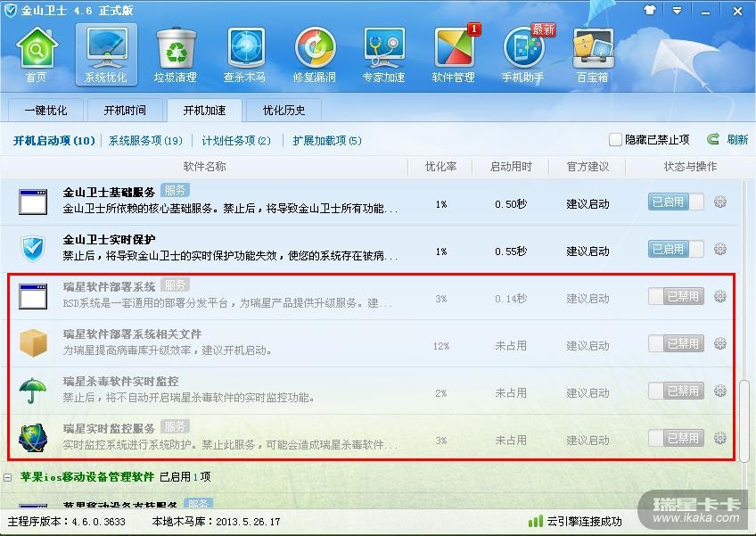This screenshot has height=536, width=756.
Task: Click the globe icon of 瑞星实时监控服务
Action: tap(33, 438)
